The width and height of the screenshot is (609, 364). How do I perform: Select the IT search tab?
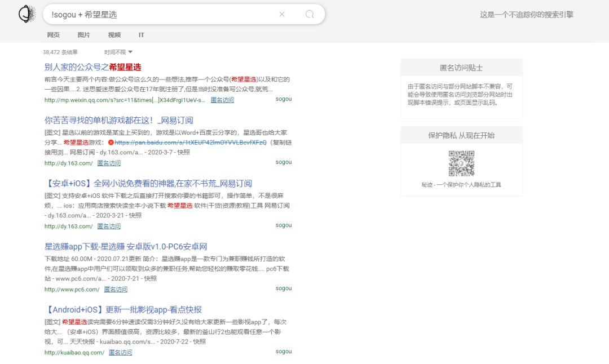142,35
